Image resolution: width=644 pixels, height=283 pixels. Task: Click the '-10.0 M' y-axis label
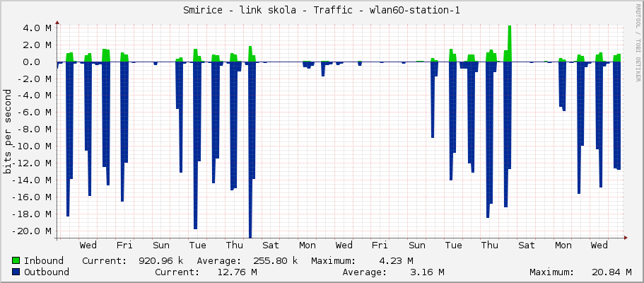(31, 146)
